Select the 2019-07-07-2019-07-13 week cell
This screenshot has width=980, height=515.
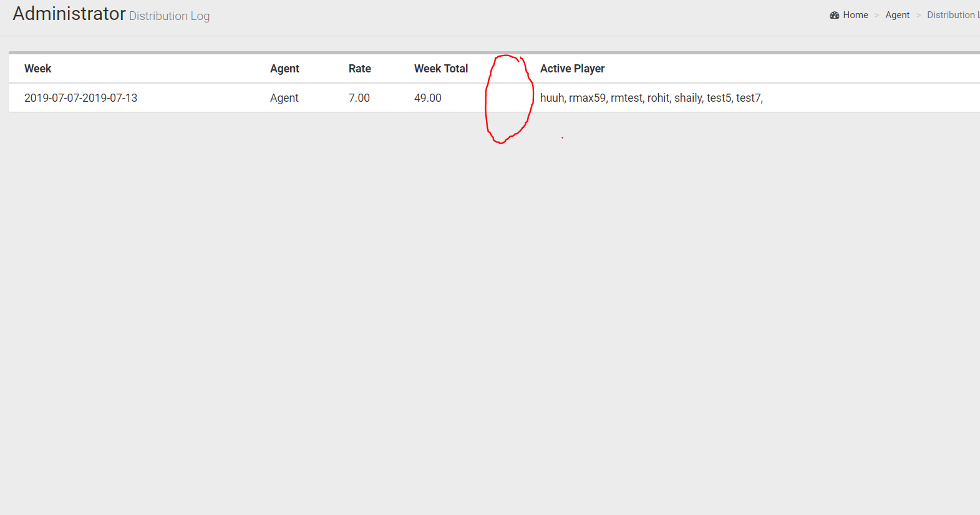(x=80, y=98)
